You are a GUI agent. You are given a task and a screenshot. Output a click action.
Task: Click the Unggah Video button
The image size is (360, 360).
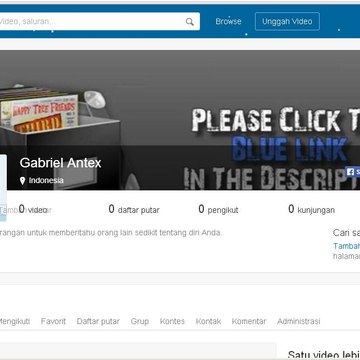pos(287,22)
